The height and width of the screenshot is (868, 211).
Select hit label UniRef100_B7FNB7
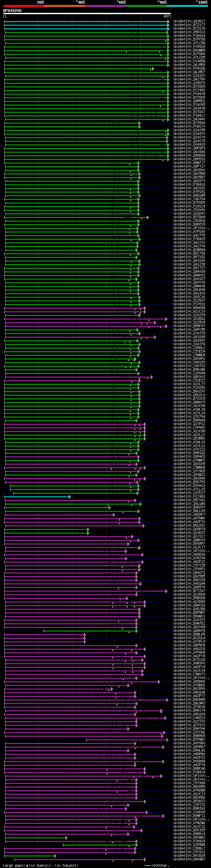pos(190,740)
